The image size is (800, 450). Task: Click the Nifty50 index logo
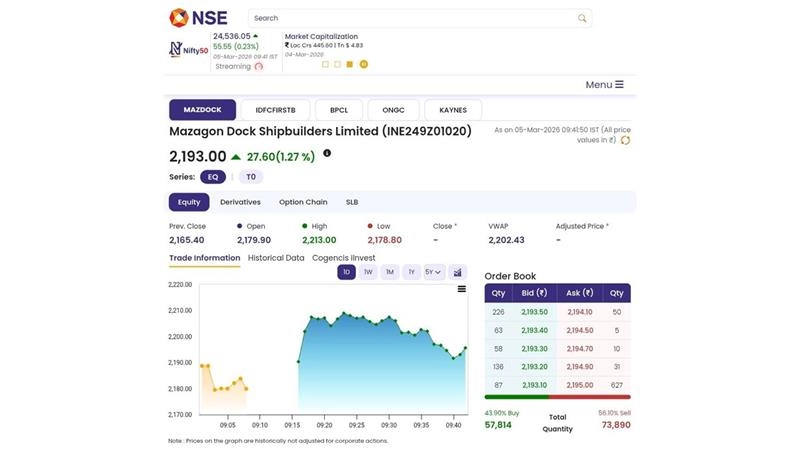187,49
